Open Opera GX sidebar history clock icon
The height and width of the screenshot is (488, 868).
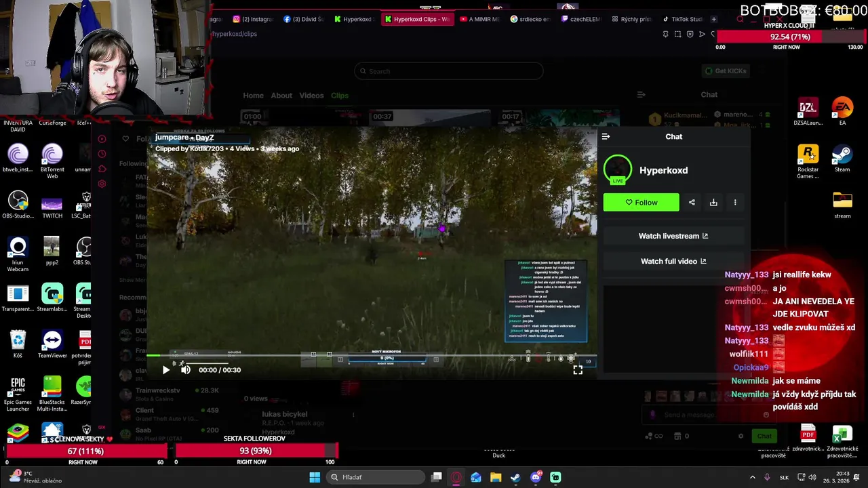click(x=102, y=154)
